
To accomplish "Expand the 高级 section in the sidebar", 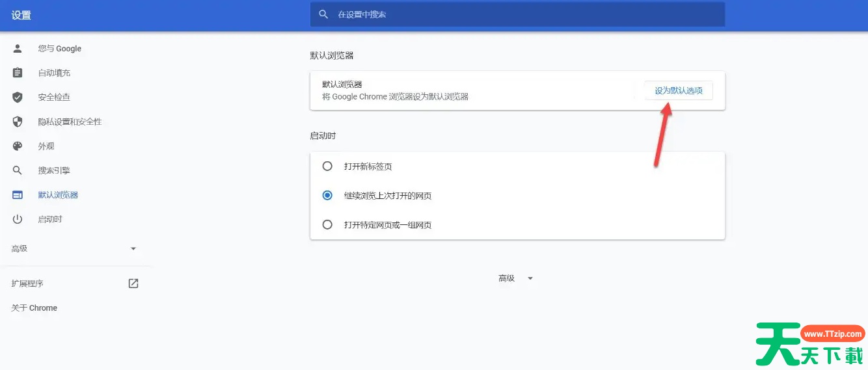I will [x=74, y=248].
